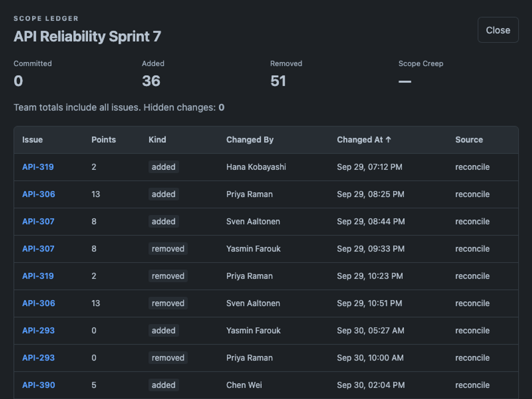Viewport: 532px width, 399px height.
Task: Open API-306 added by Priya Raman
Action: tap(39, 194)
